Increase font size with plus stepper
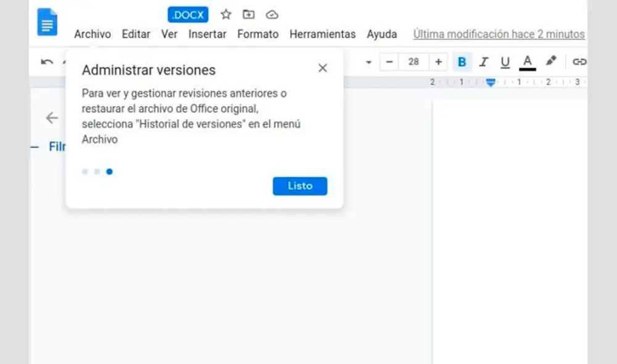The width and height of the screenshot is (617, 364). click(438, 62)
